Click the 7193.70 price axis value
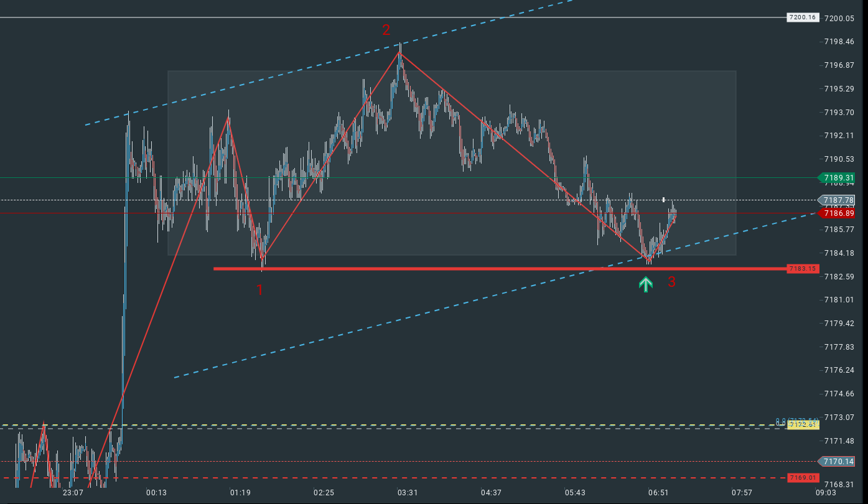Screen dimensions: 868x504 click(x=838, y=112)
